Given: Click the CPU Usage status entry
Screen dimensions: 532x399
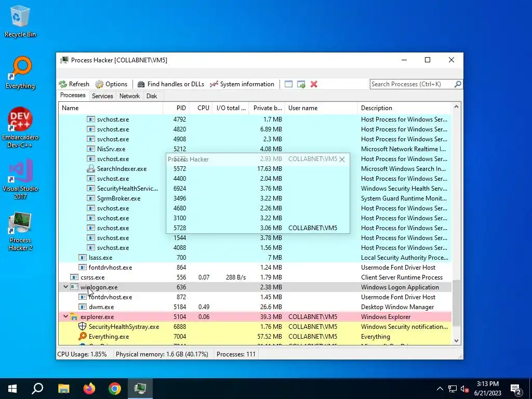Looking at the screenshot, I should click(x=82, y=354).
